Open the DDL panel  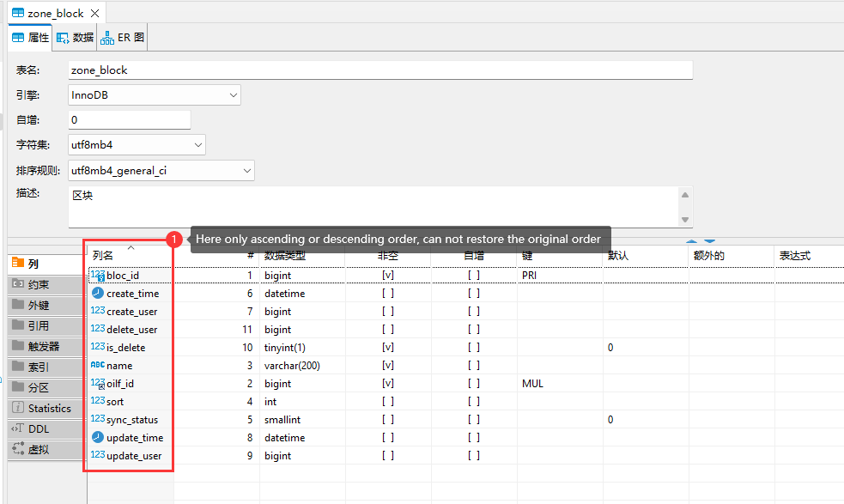(x=39, y=428)
